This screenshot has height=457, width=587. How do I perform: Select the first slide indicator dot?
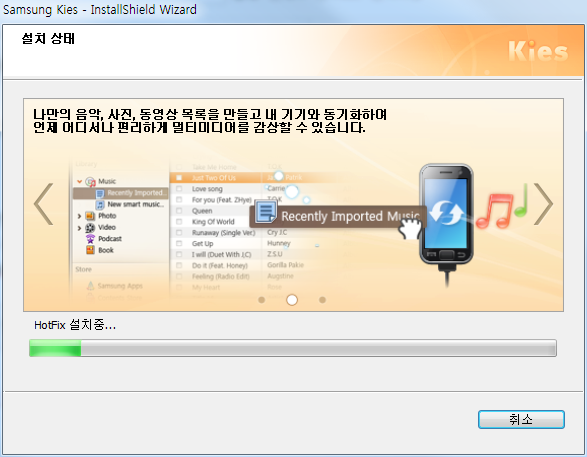[262, 300]
